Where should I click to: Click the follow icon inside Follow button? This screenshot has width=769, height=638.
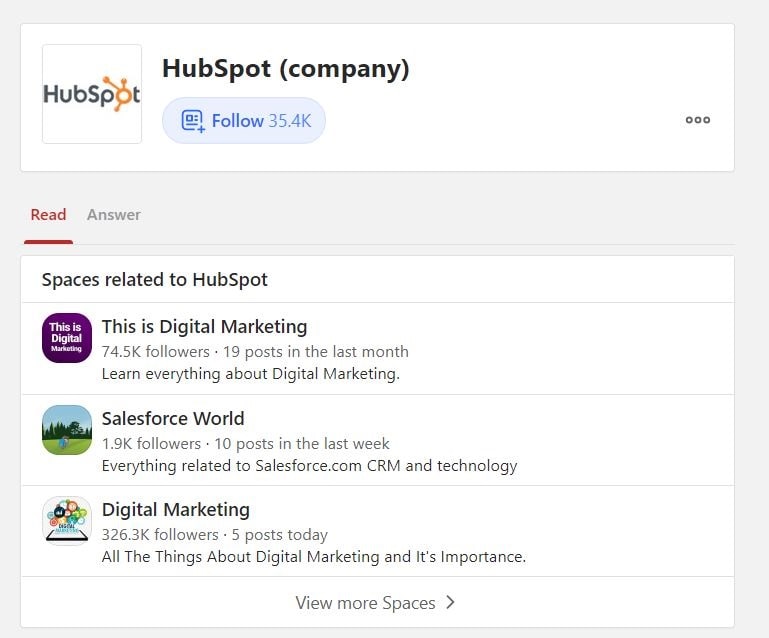click(x=193, y=121)
